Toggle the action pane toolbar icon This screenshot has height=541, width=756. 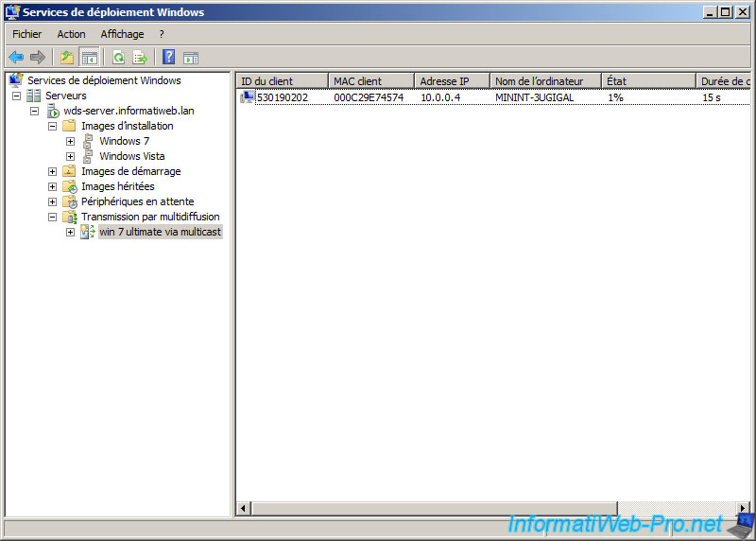point(191,58)
